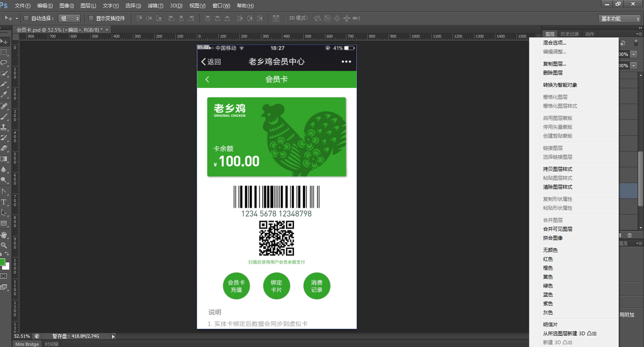Open the 文件(F) menu
The height and width of the screenshot is (347, 644).
pyautogui.click(x=23, y=6)
